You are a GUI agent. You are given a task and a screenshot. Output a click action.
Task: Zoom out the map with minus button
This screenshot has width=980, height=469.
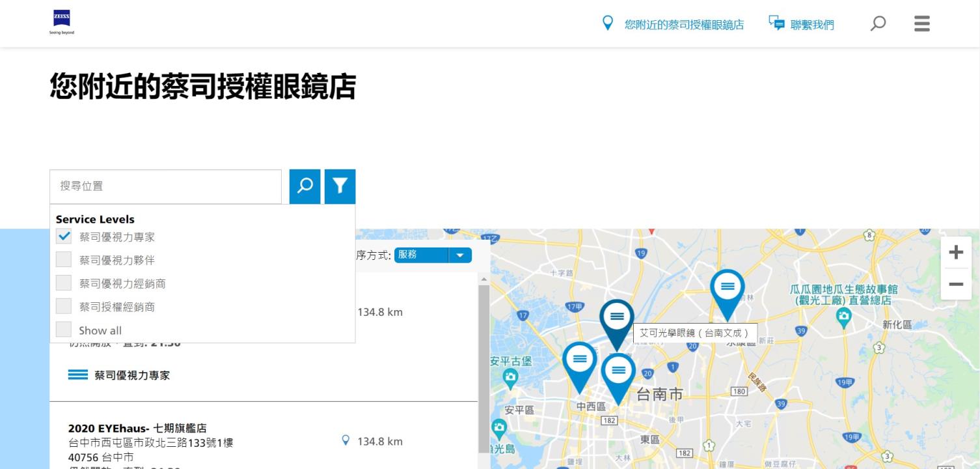956,284
